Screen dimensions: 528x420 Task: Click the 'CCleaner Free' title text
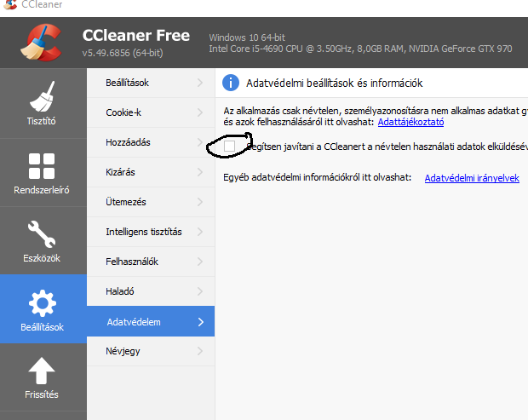pyautogui.click(x=136, y=36)
